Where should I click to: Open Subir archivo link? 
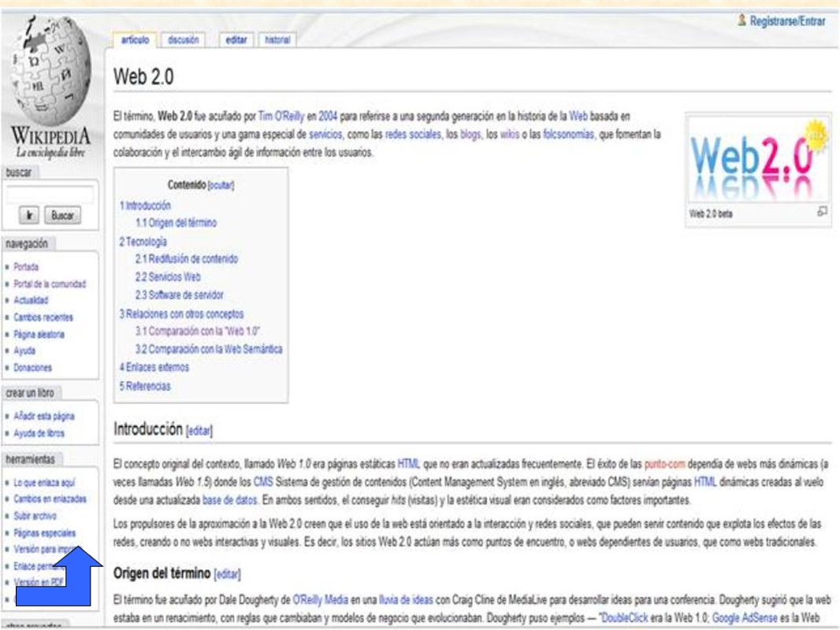[35, 516]
